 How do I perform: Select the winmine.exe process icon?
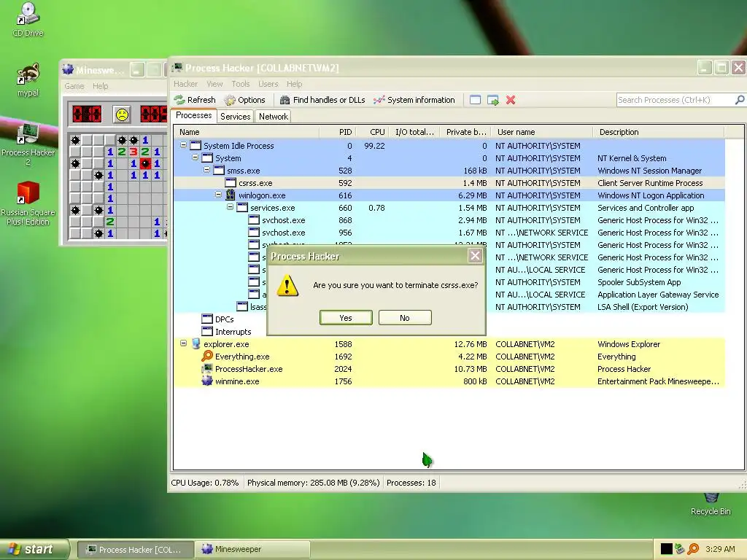pos(207,381)
